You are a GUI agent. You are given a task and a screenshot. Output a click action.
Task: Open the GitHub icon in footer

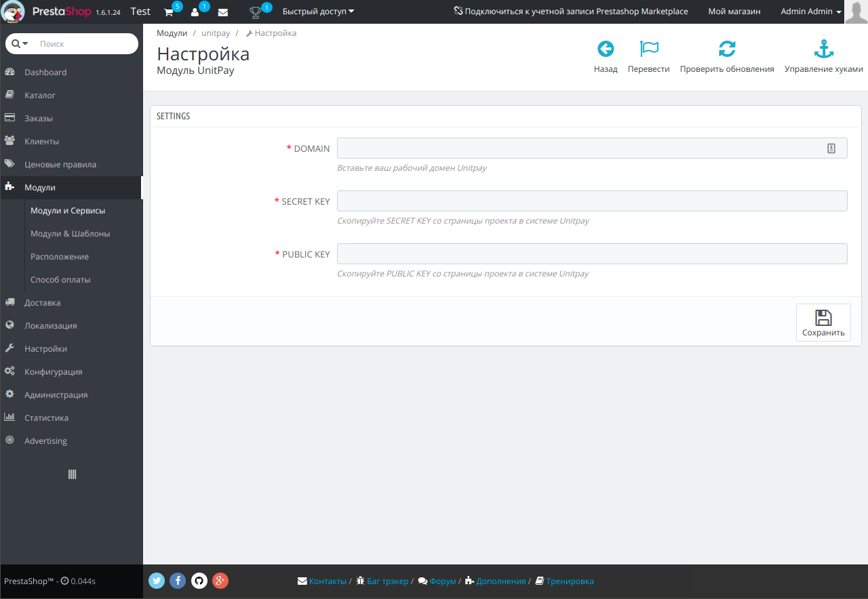(199, 581)
